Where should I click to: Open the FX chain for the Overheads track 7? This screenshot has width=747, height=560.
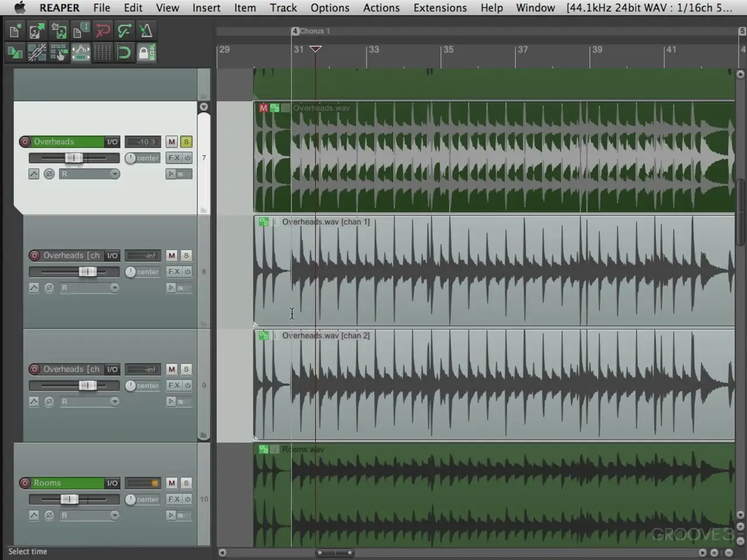174,158
